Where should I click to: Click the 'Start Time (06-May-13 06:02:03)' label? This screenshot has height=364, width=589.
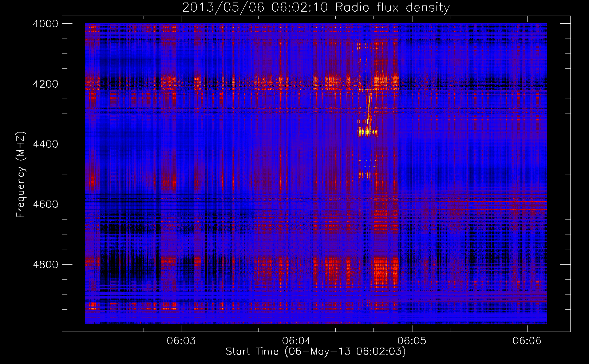(315, 352)
